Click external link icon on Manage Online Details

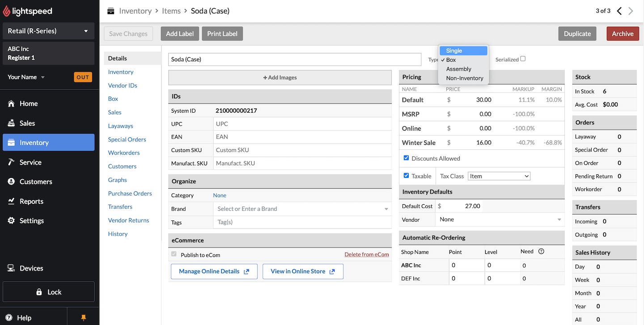point(246,271)
